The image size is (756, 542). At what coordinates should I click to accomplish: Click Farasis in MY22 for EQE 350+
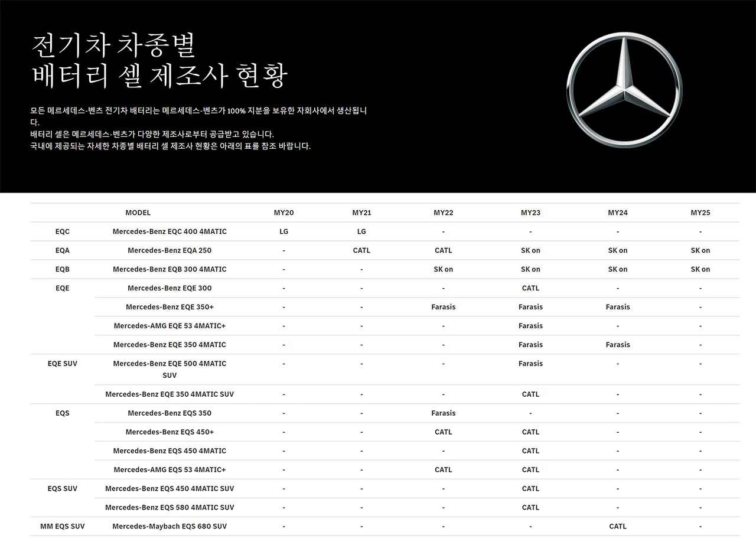click(443, 307)
